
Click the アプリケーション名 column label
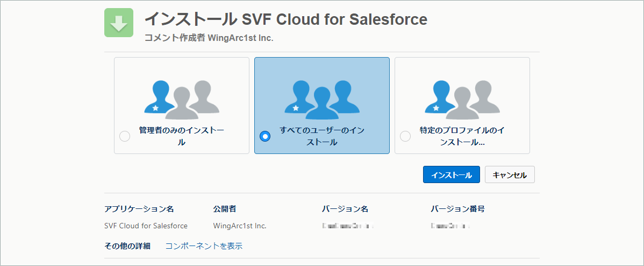pyautogui.click(x=139, y=209)
